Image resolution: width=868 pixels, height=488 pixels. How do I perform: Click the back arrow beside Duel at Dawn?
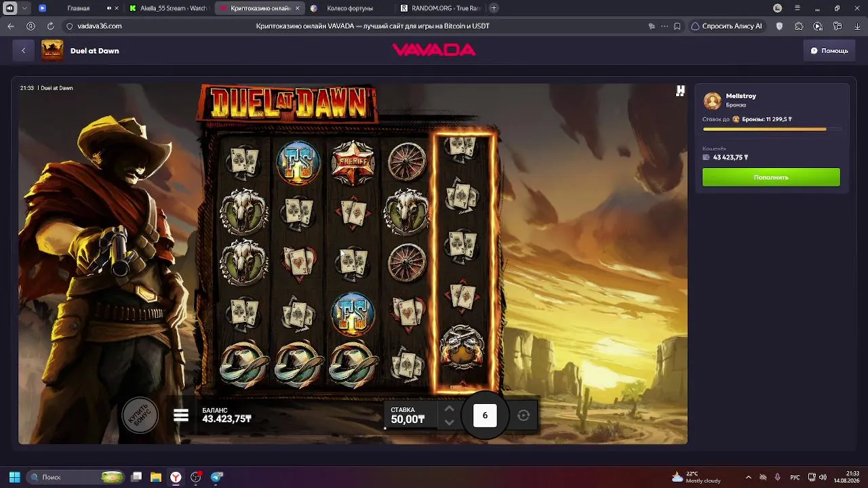23,51
